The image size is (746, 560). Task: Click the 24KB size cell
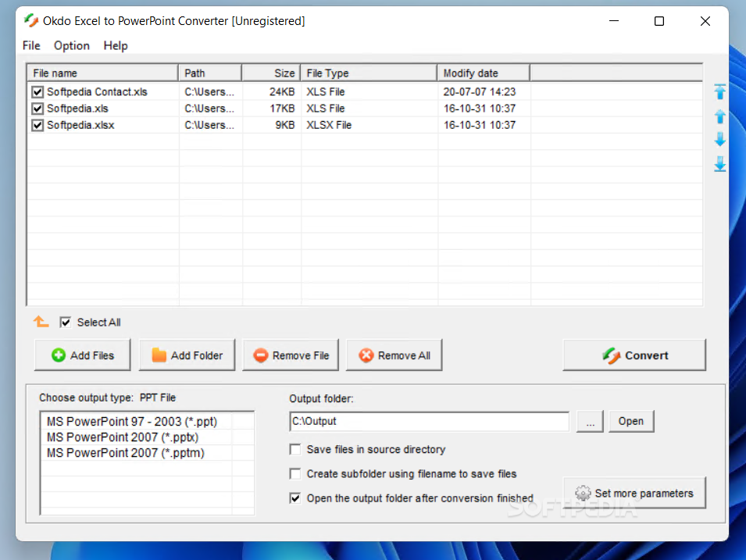[x=282, y=92]
